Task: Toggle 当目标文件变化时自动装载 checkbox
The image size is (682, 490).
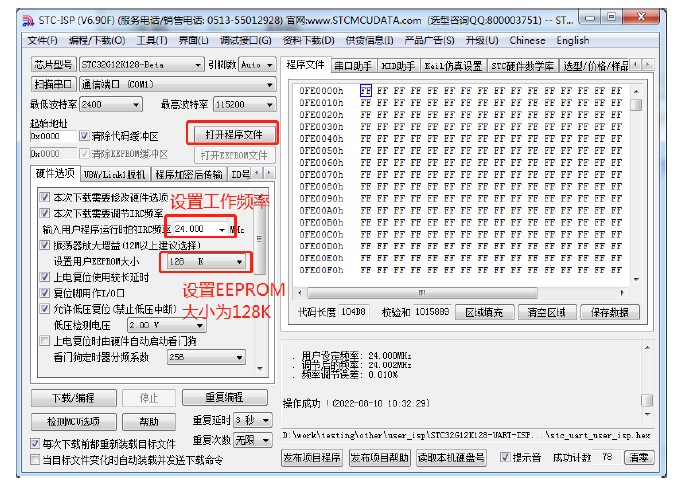Action: (35, 460)
